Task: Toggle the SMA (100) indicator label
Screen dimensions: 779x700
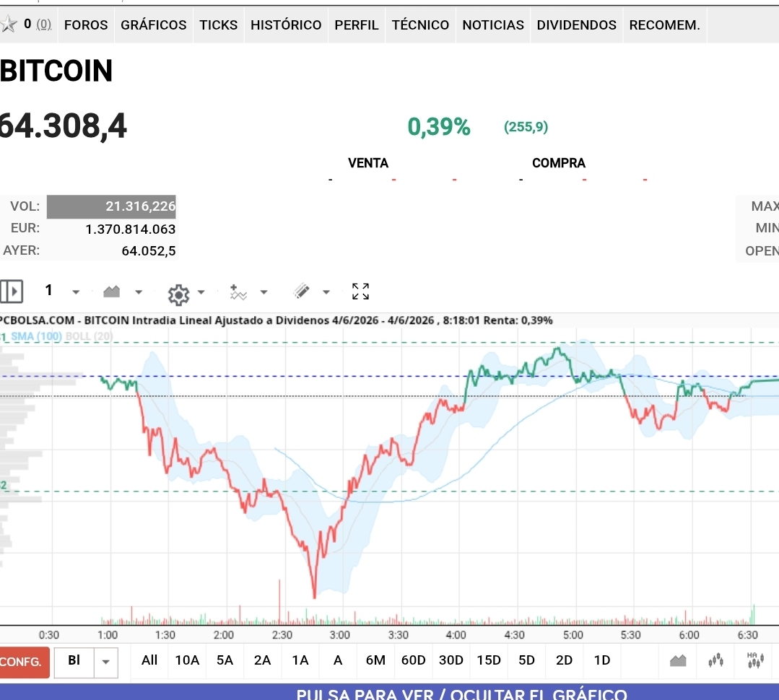Action: (36, 336)
